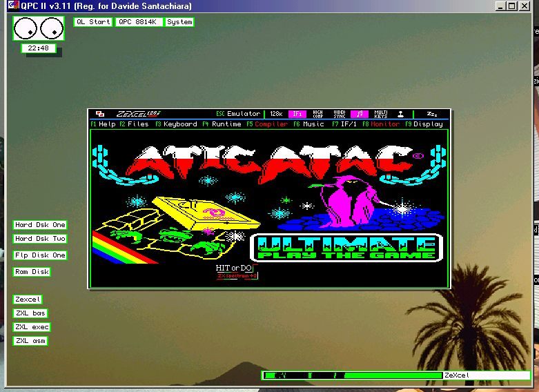This screenshot has height=392, width=539.
Task: Open the F2 Files menu
Action: pos(134,124)
